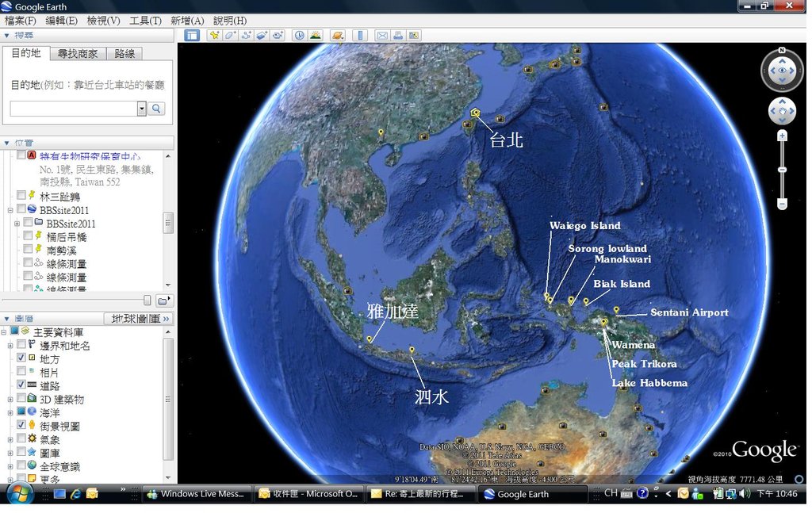Image resolution: width=812 pixels, height=513 pixels.
Task: Expand the 圖庫 gallery layer node
Action: click(10, 454)
